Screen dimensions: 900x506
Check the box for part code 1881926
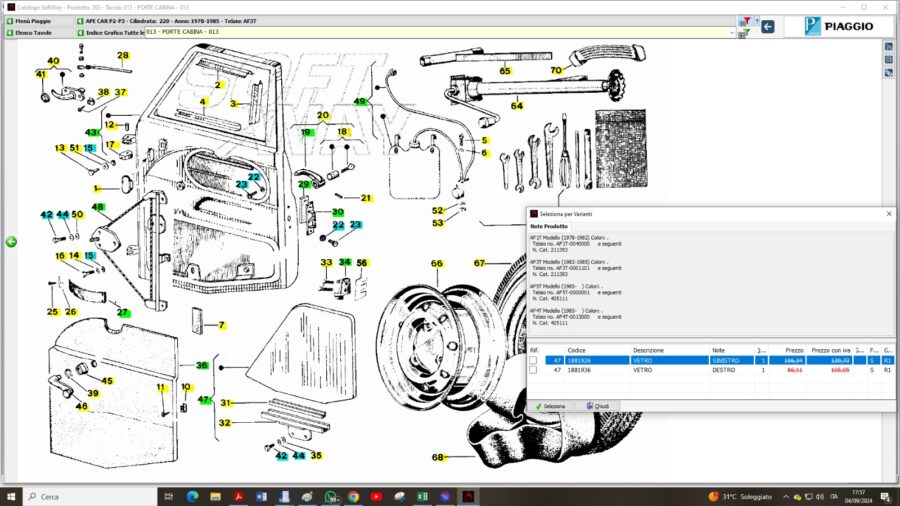pos(533,360)
